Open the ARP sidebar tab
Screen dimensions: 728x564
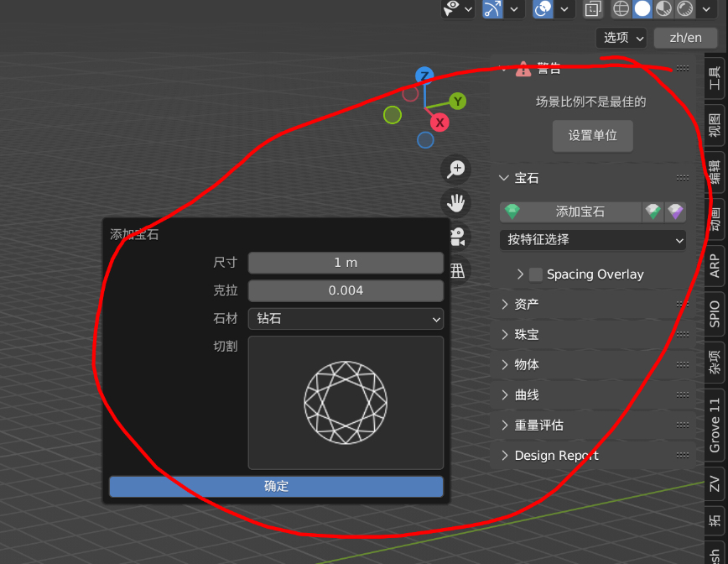click(x=715, y=266)
